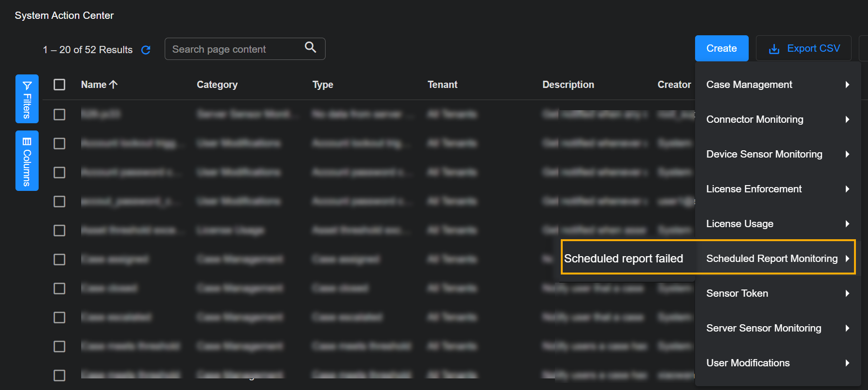Expand Case Management submenu arrow
868x390 pixels.
(x=847, y=85)
